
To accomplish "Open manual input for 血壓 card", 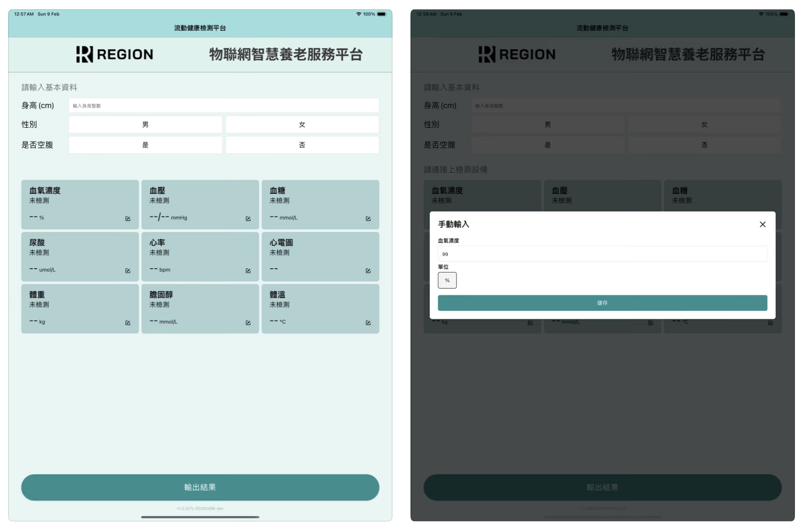I will tap(248, 219).
